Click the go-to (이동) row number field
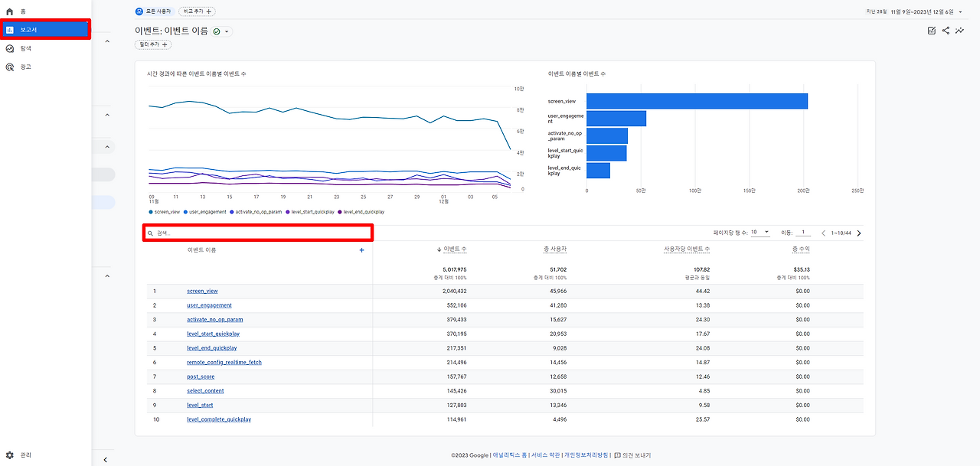This screenshot has height=466, width=980. tap(803, 232)
